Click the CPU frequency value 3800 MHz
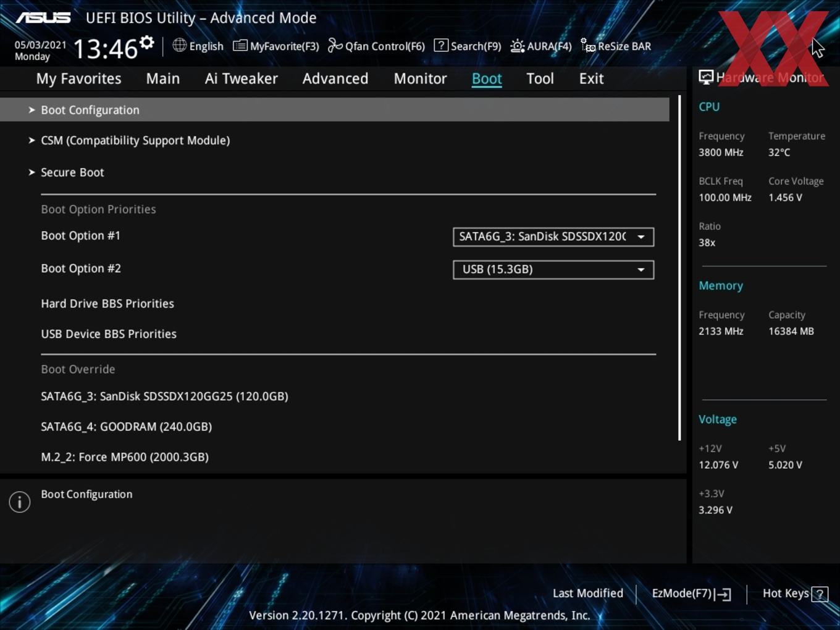840x630 pixels. pos(721,152)
